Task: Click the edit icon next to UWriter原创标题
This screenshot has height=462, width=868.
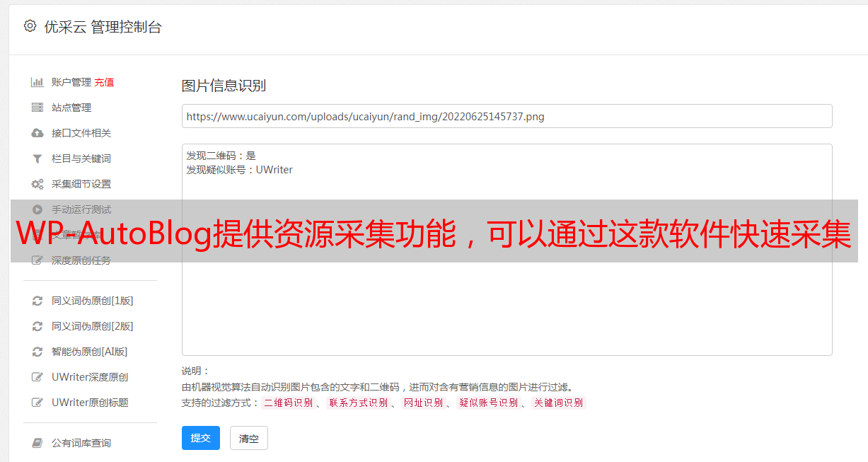Action: click(37, 403)
